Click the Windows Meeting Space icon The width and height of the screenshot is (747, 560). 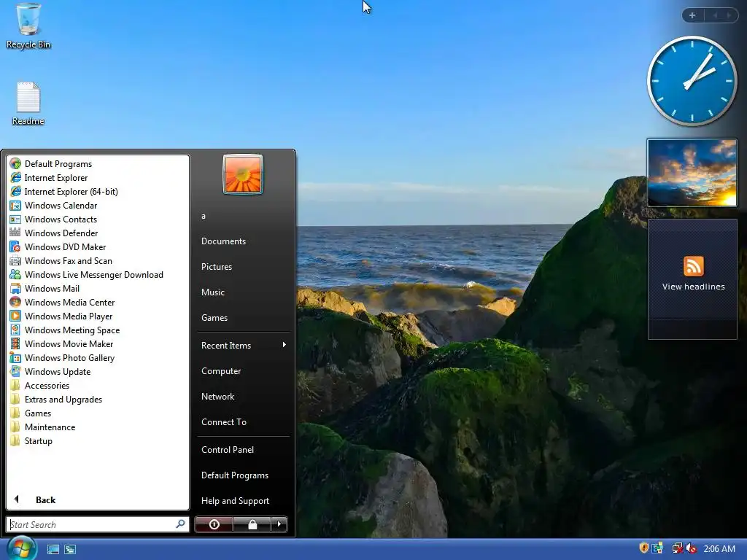tap(15, 330)
